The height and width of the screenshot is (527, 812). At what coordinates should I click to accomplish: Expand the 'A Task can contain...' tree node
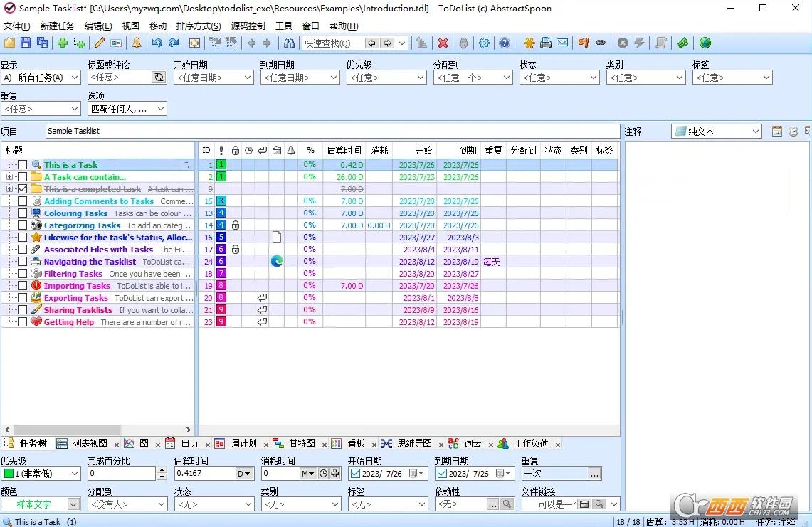[x=9, y=176]
